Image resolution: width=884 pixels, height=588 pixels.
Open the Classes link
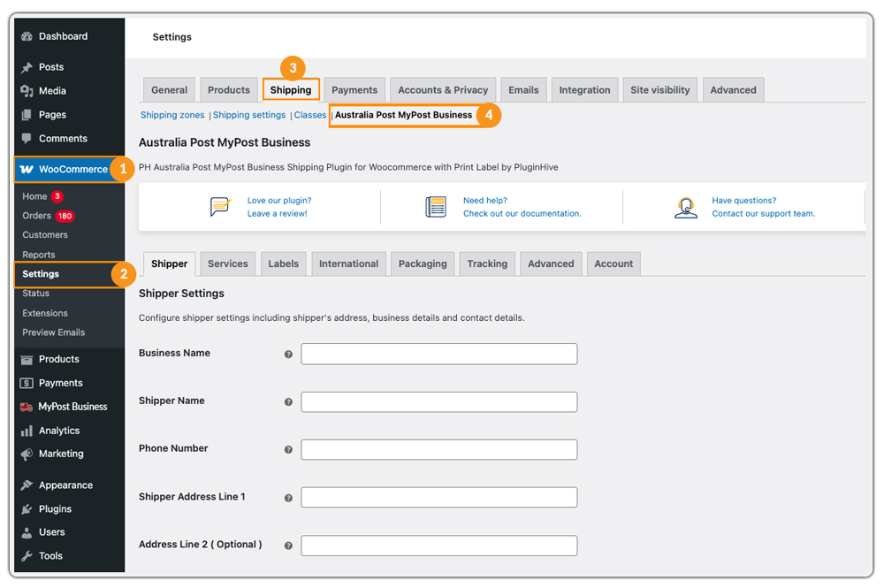tap(310, 115)
